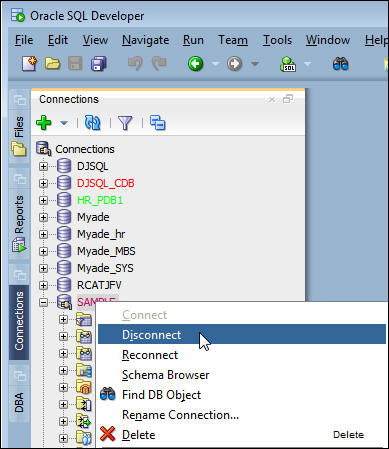Viewport: 389px width, 449px height.
Task: Open the File menu
Action: click(x=24, y=40)
